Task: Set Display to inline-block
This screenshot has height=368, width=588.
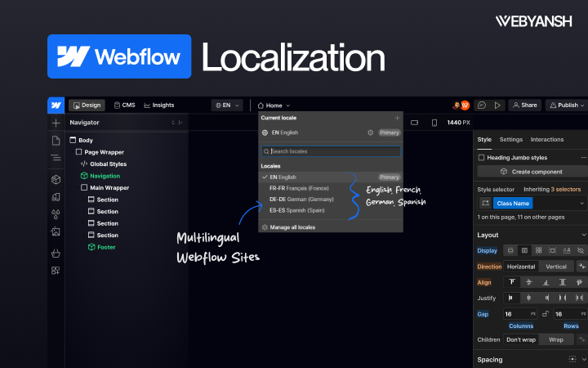Action: click(552, 250)
